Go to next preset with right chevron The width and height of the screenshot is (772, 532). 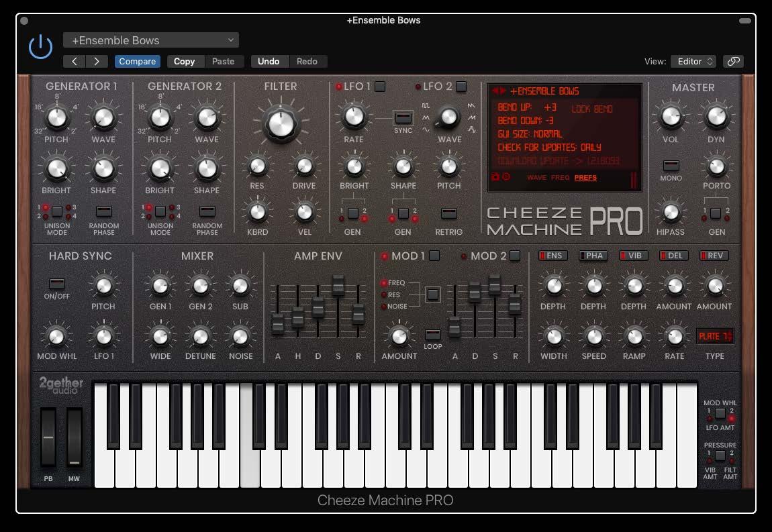97,61
